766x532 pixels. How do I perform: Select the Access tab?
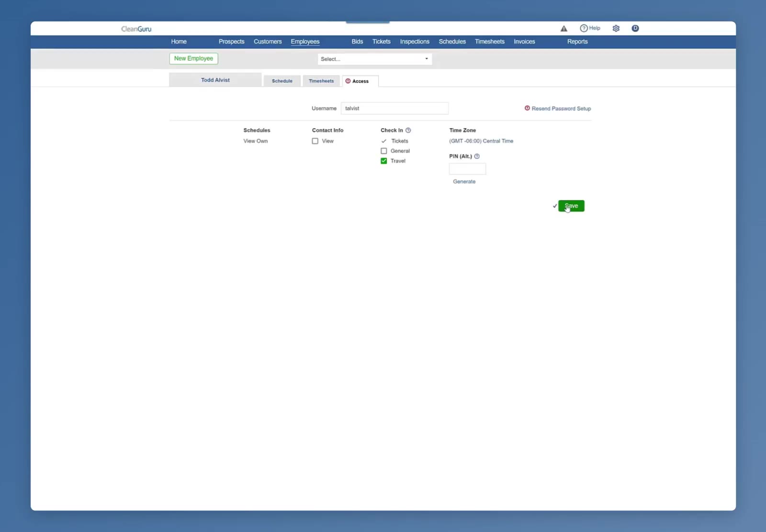coord(360,81)
